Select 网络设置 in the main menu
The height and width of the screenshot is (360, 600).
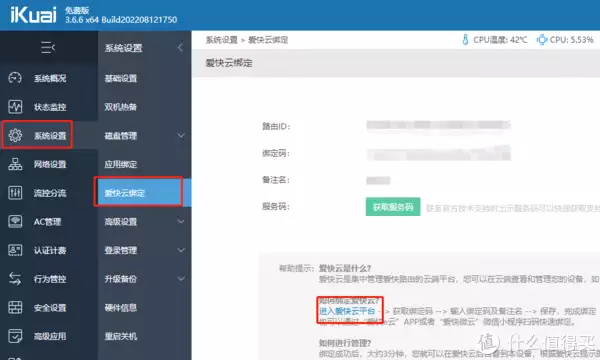tap(50, 165)
